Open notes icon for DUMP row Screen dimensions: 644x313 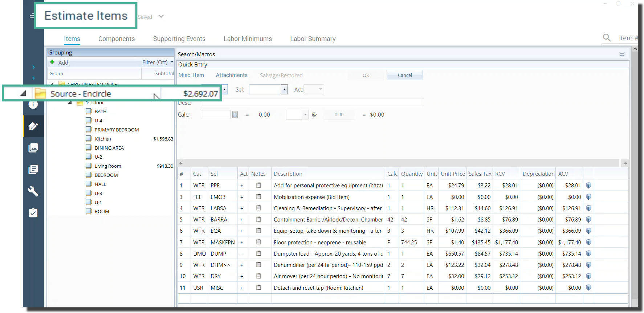pos(258,253)
